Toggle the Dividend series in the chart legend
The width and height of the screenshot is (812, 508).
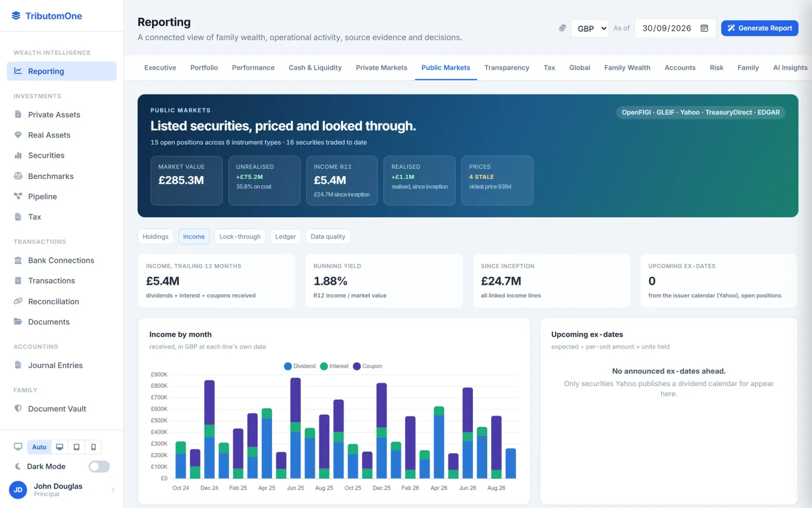(300, 366)
